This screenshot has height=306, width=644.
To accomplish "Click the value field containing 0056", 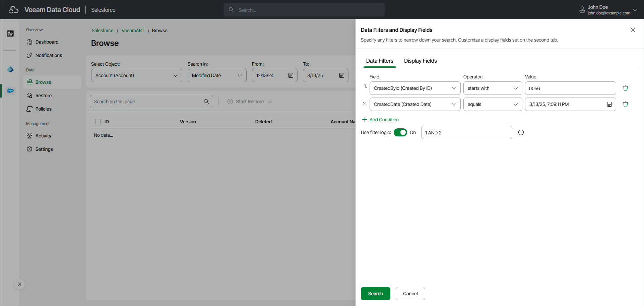I will coord(571,88).
